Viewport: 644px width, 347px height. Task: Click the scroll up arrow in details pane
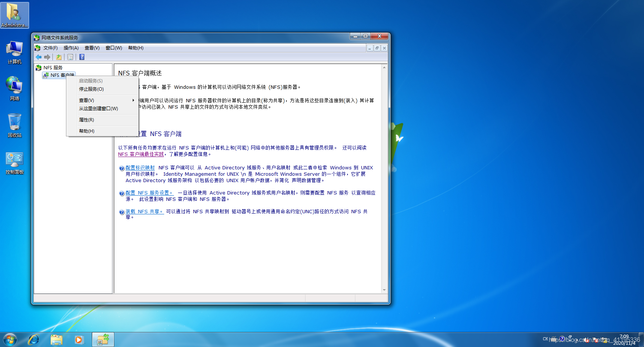pos(384,68)
